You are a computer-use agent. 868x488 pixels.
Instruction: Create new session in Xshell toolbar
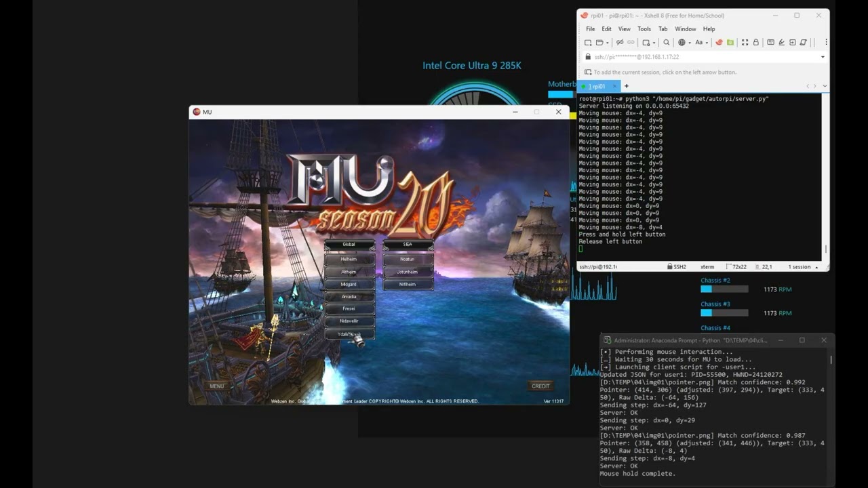[x=588, y=42]
